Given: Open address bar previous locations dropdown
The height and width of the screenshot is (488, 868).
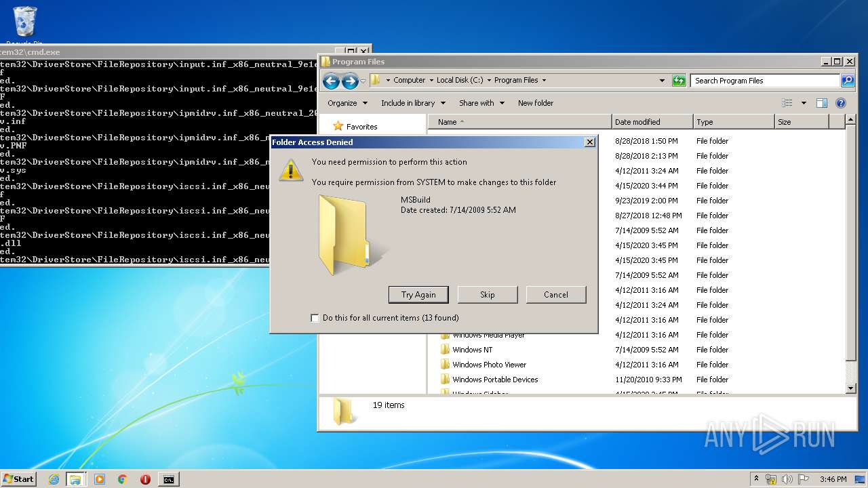Looking at the screenshot, I should click(662, 80).
